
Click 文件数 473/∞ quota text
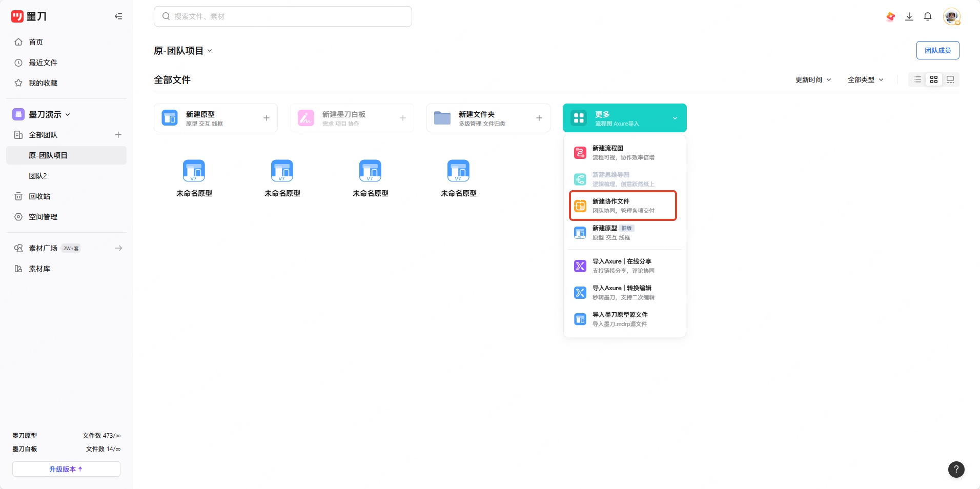click(x=101, y=436)
